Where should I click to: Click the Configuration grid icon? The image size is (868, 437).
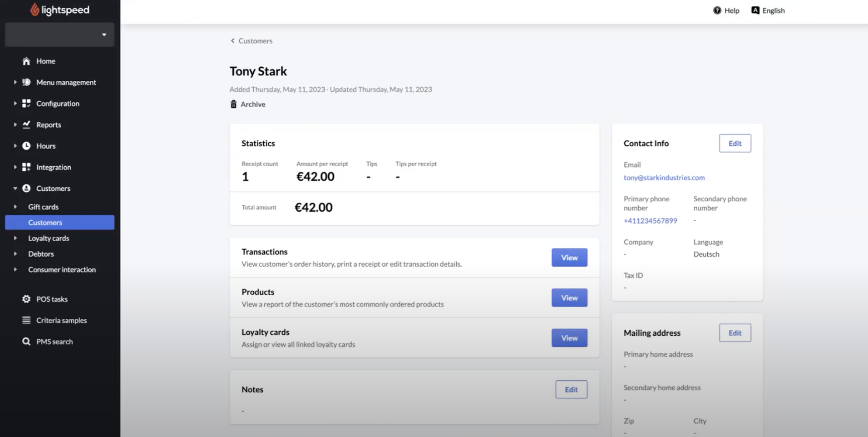point(26,103)
